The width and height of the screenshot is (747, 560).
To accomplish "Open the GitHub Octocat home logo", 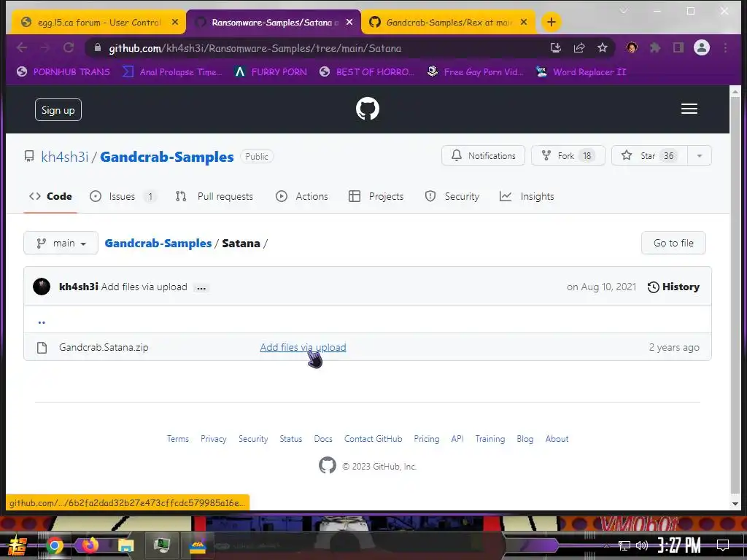I will point(368,109).
